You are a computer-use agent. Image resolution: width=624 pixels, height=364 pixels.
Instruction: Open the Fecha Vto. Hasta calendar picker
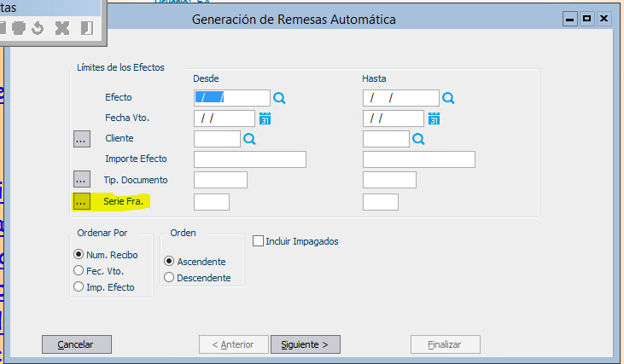click(x=434, y=118)
